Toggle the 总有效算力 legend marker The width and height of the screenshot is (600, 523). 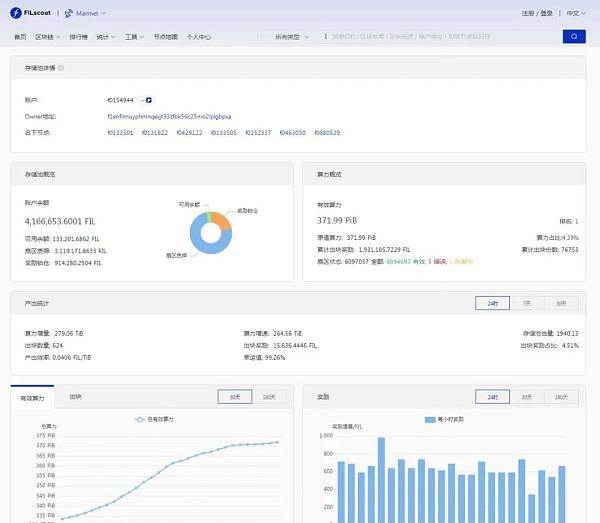[140, 419]
